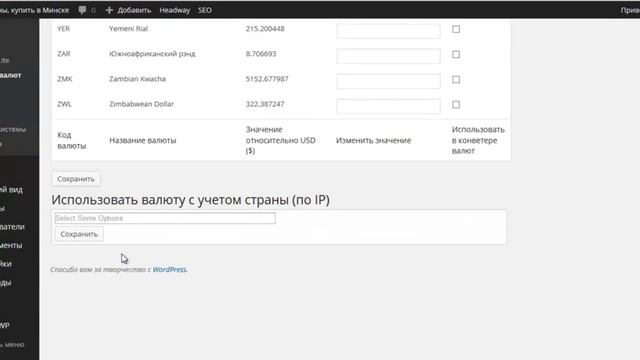Screen dimensions: 640x360
Task: Enable converter checkbox for YER Yemeni Rial
Action: click(x=456, y=29)
